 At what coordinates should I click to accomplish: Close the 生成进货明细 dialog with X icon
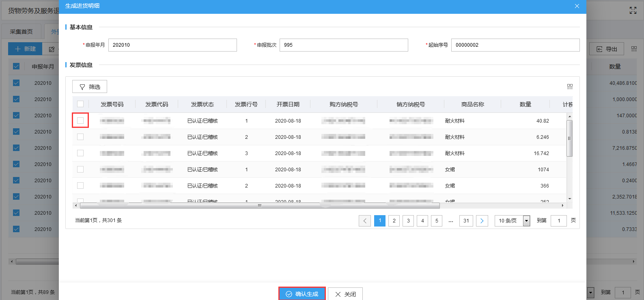[577, 6]
